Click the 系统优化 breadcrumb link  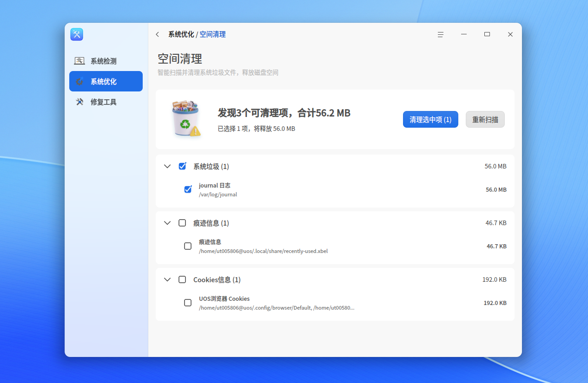(181, 34)
